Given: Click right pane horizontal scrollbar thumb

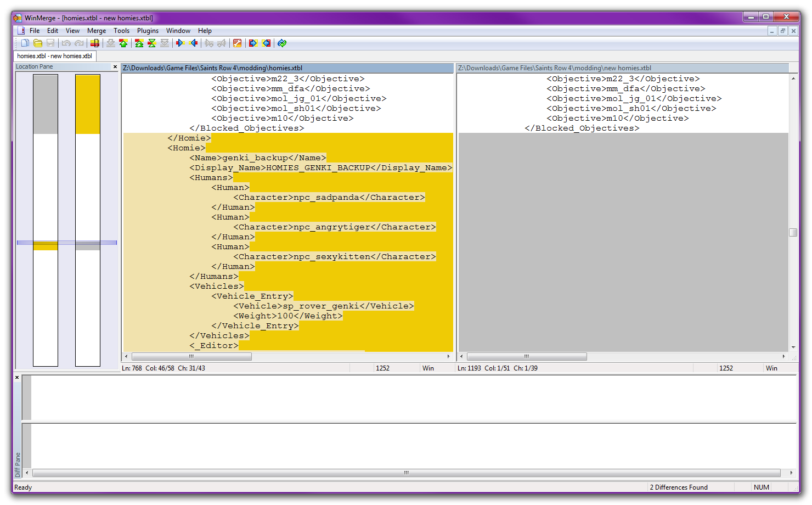Looking at the screenshot, I should coord(527,356).
